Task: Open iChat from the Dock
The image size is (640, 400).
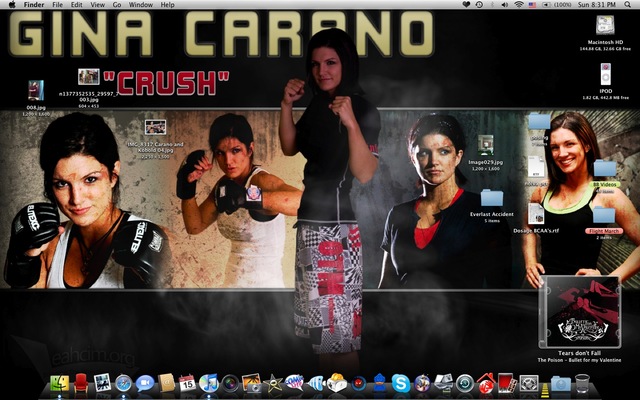Action: (144, 383)
